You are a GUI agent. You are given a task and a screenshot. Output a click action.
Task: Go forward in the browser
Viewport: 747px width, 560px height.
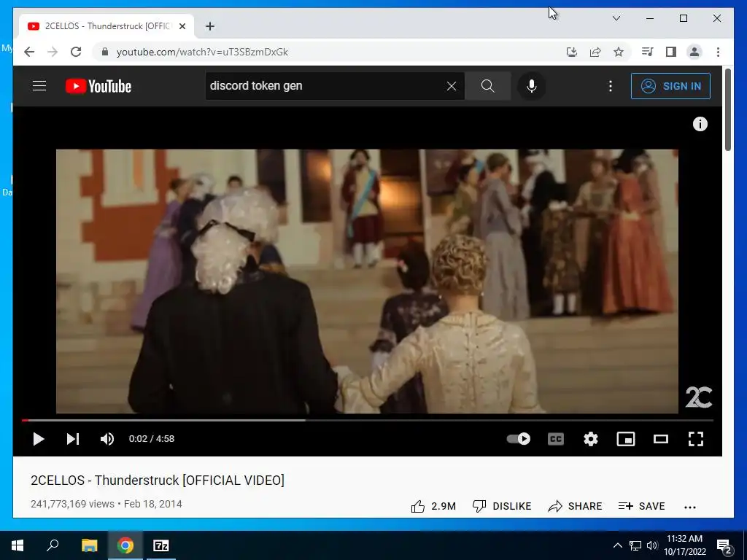[53, 52]
